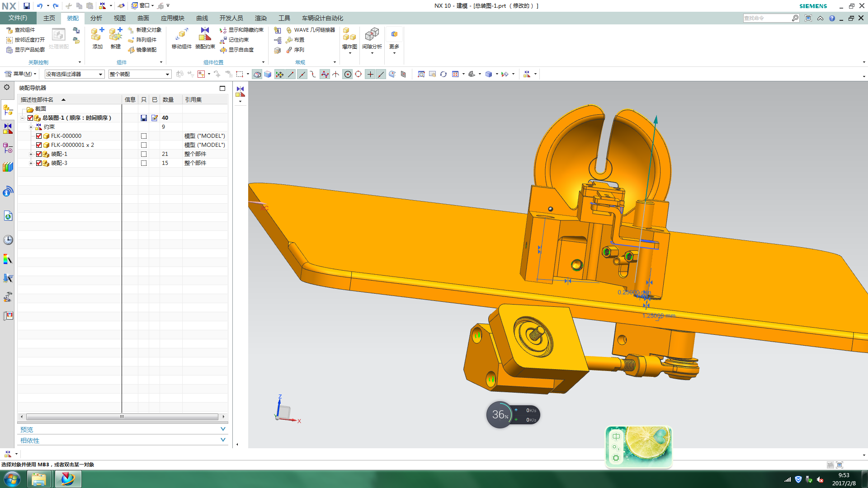Toggle the snap to arc center icon
Image resolution: width=868 pixels, height=488 pixels.
coord(348,74)
